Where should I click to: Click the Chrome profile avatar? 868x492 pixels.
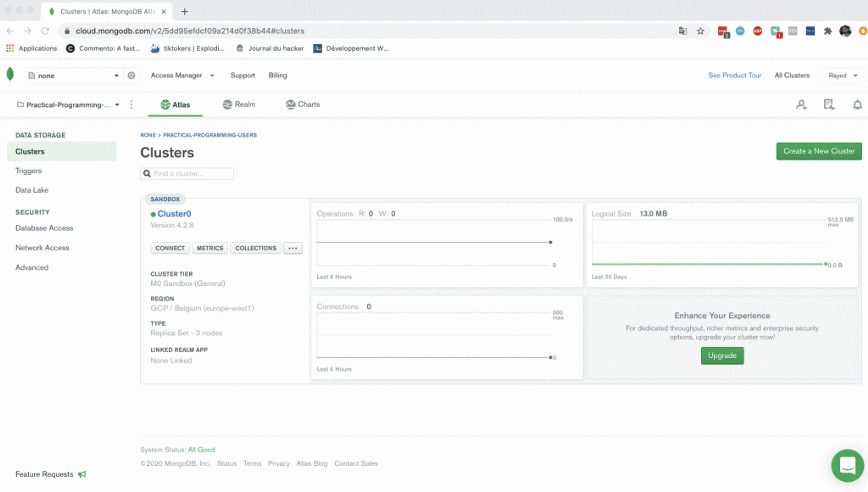(x=845, y=31)
